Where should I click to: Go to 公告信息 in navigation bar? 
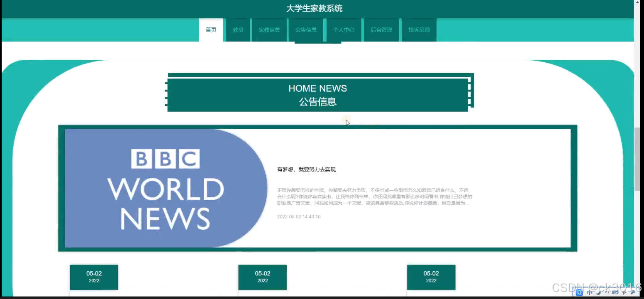coord(306,30)
